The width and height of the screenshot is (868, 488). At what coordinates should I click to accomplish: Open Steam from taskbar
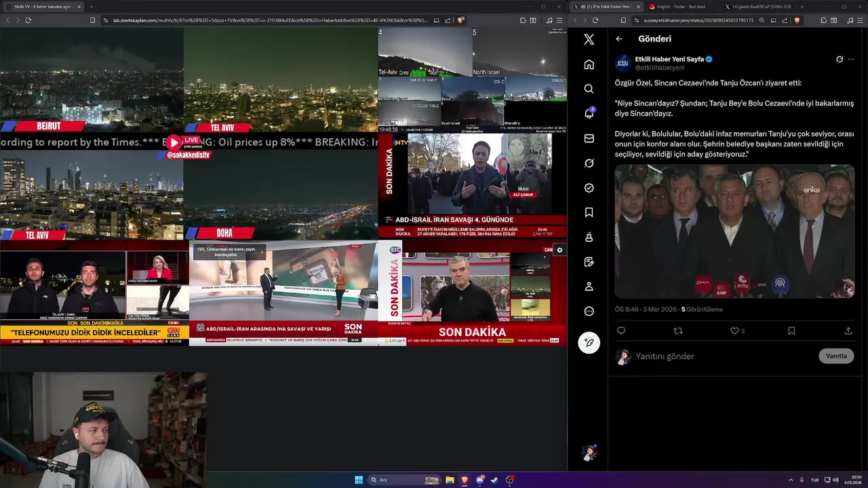(x=494, y=480)
